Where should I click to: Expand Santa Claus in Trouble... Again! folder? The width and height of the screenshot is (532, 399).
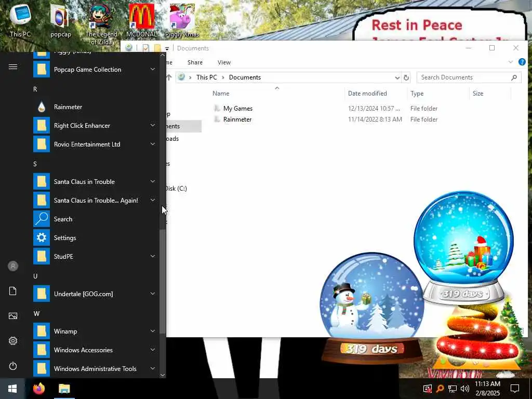[x=153, y=200]
